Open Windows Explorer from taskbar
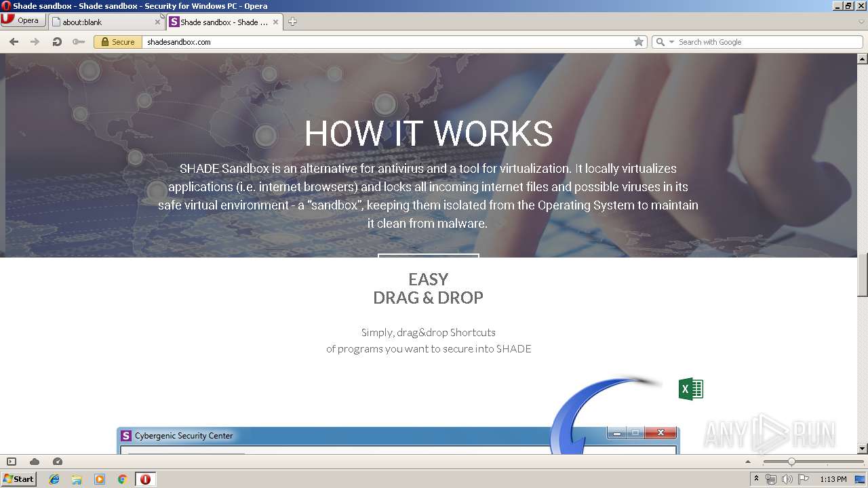 click(77, 479)
